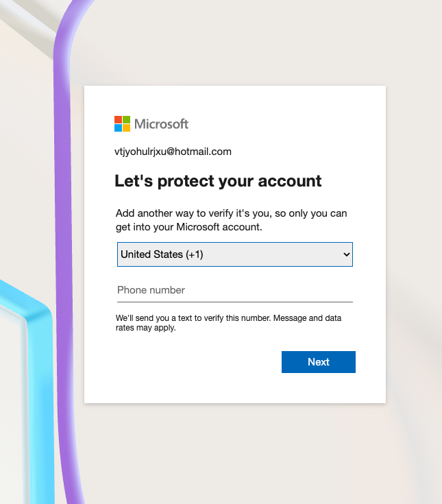442x504 pixels.
Task: Select the vtjyohulrjxu@hotmail.com account email text
Action: [173, 152]
